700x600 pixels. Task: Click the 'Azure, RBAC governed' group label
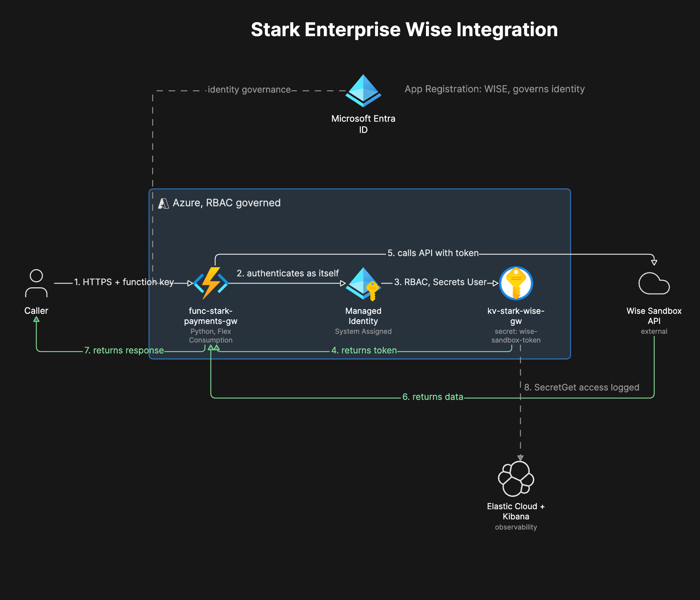pyautogui.click(x=226, y=203)
